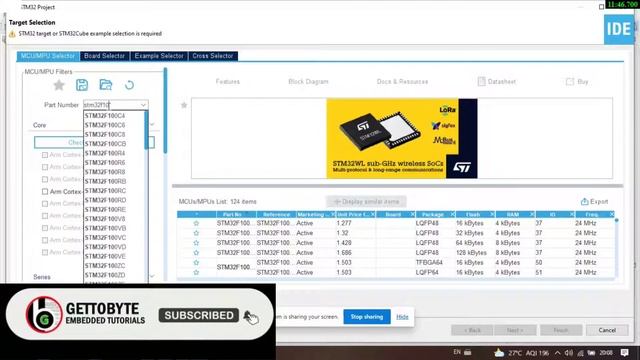Open the Block Diagram tab

click(308, 82)
